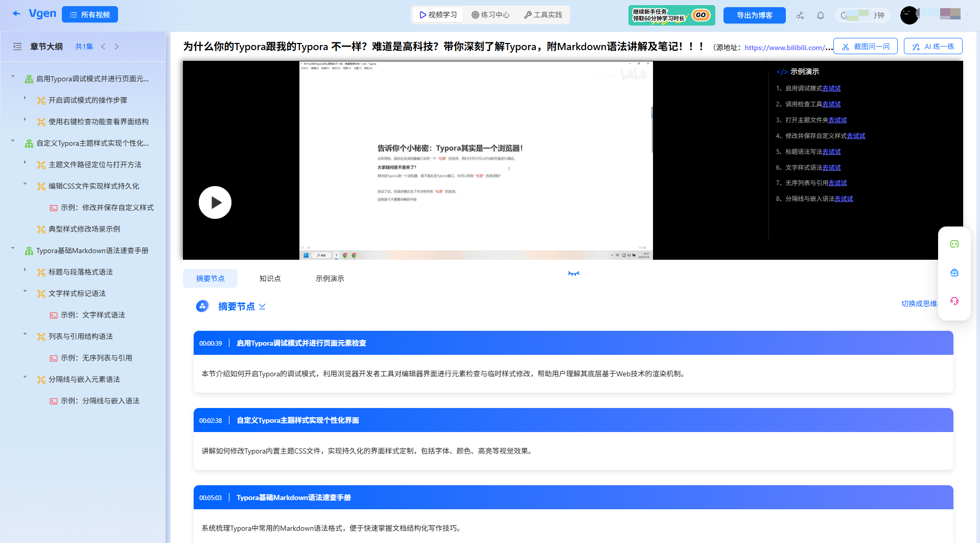Switch to the 工具实践 tab
980x543 pixels.
[543, 15]
